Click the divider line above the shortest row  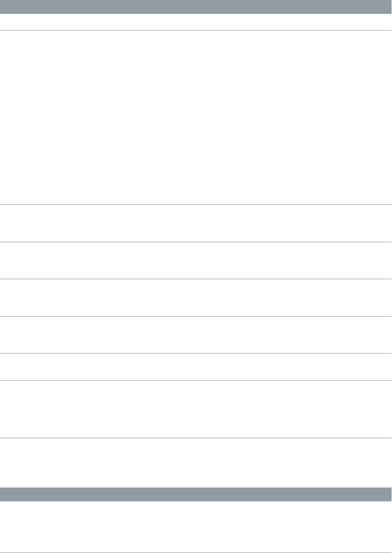pos(196,354)
